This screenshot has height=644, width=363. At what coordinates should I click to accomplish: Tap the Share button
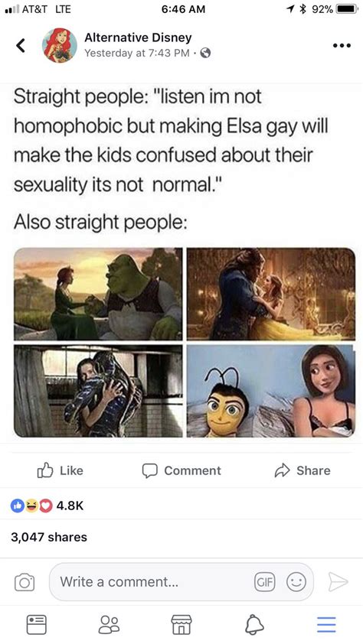point(302,470)
